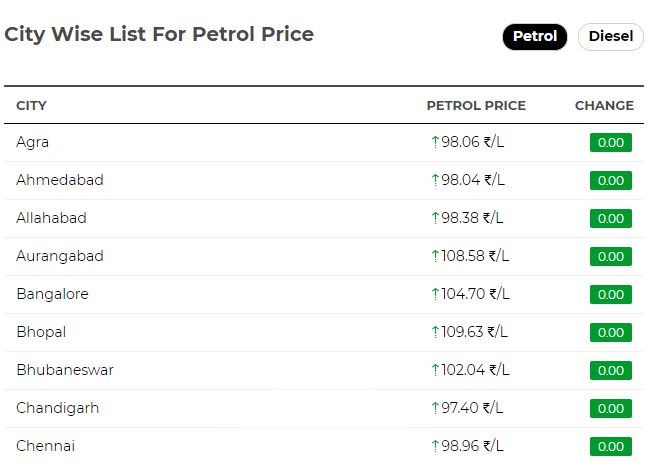The width and height of the screenshot is (664, 469).
Task: Click the up arrow by Bhopal's 109.63 price
Action: point(435,332)
